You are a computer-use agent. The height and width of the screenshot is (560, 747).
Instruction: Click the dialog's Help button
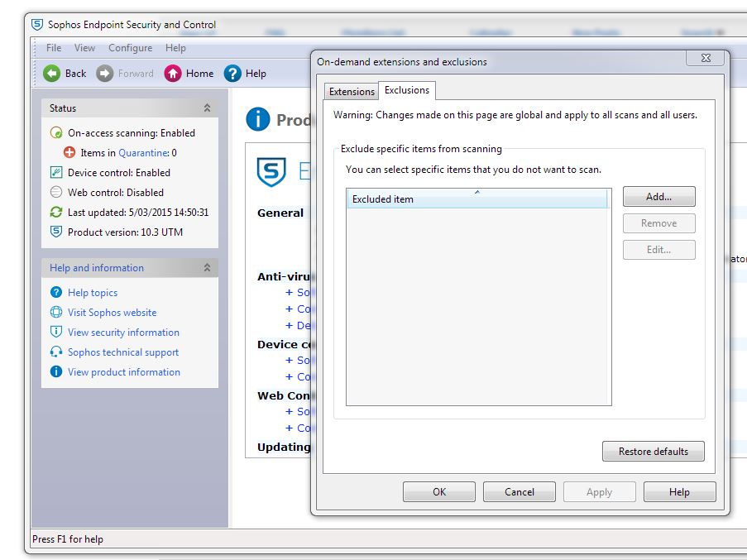point(679,492)
